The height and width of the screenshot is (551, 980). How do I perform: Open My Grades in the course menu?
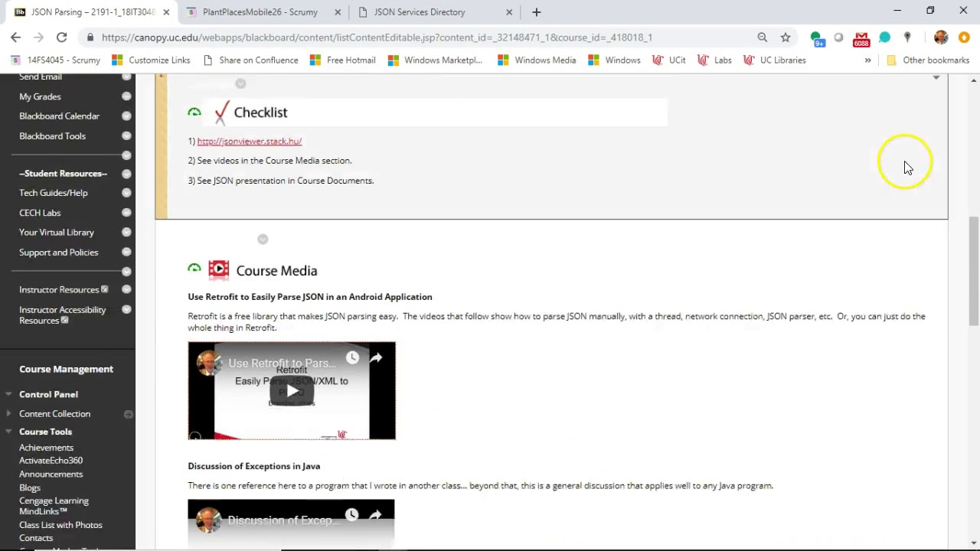40,96
